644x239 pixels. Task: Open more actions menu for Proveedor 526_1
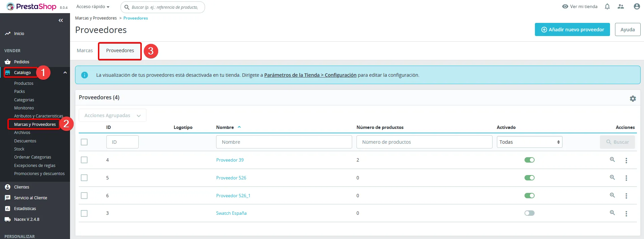pos(626,196)
